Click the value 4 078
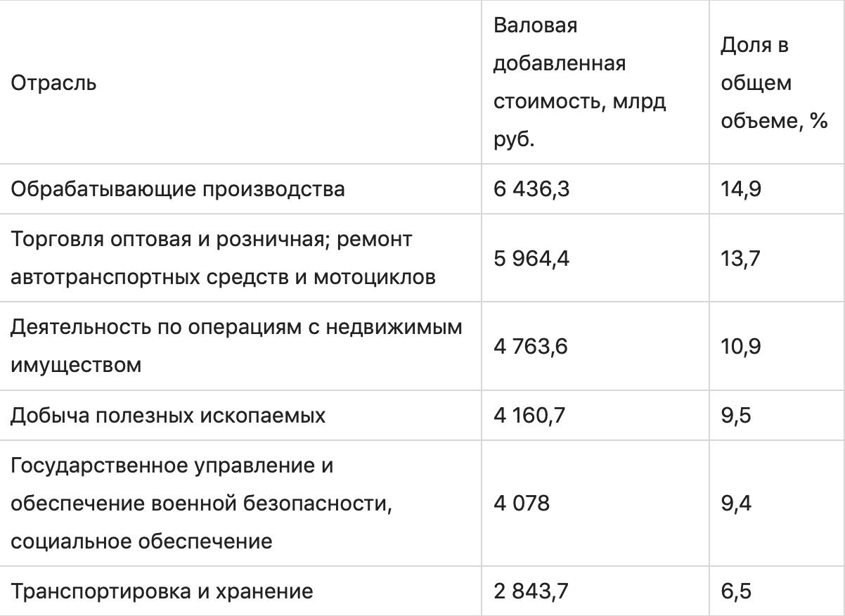This screenshot has width=845, height=616. 521,503
